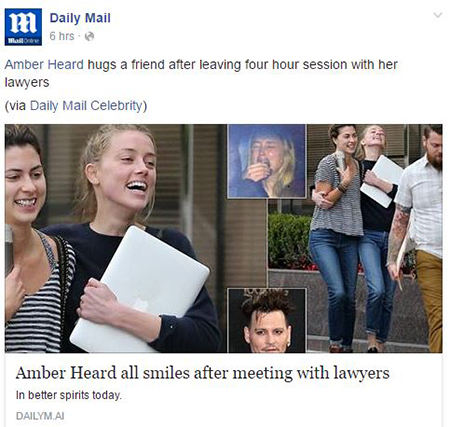The image size is (450, 427).
Task: Select 'In better spirits today.' description text
Action: tap(69, 395)
